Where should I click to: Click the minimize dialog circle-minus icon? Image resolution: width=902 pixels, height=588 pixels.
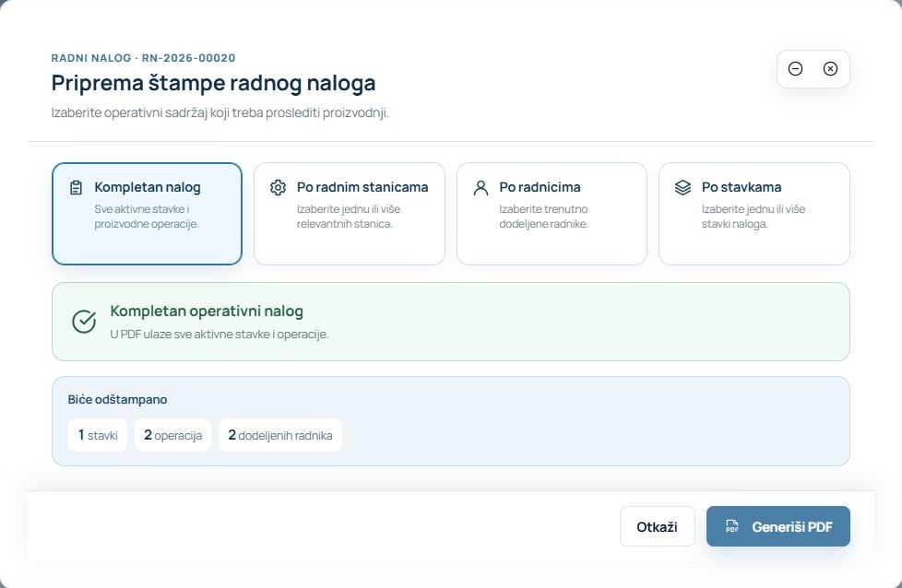pos(796,69)
